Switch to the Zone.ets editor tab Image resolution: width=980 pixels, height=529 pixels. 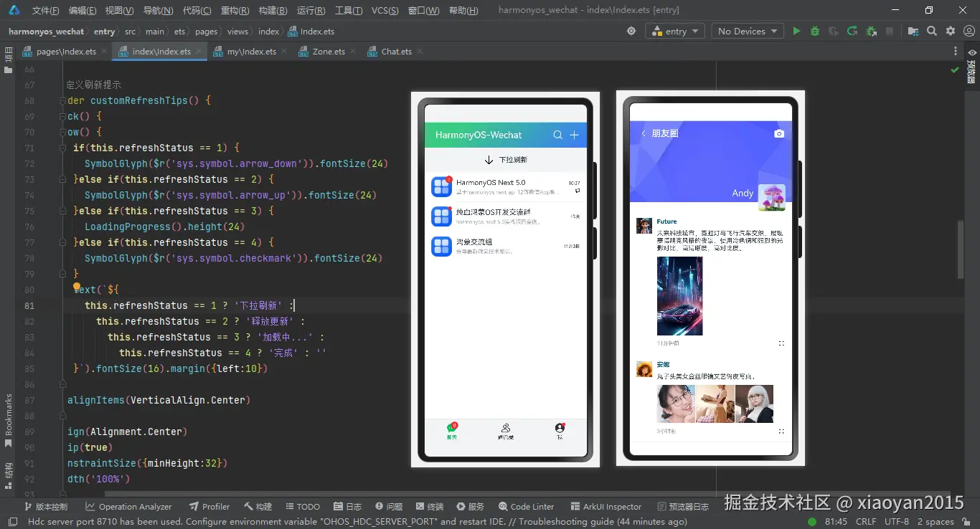pyautogui.click(x=328, y=52)
